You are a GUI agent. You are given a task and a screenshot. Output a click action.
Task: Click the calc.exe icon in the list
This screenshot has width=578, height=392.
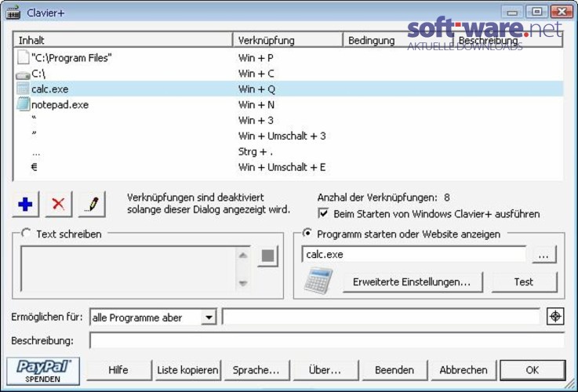tap(23, 89)
